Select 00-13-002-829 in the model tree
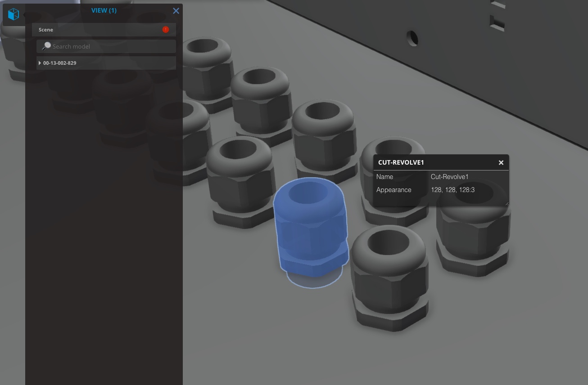This screenshot has height=385, width=588. (59, 63)
